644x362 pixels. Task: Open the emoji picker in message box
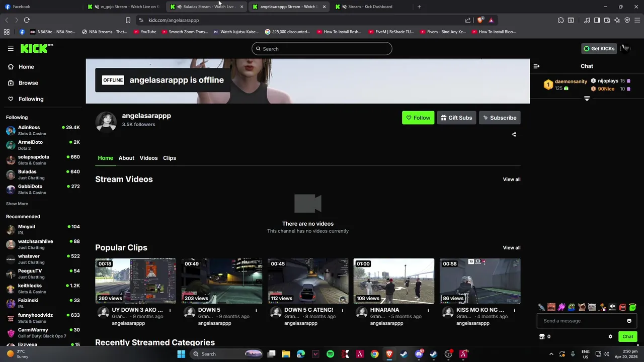629,321
